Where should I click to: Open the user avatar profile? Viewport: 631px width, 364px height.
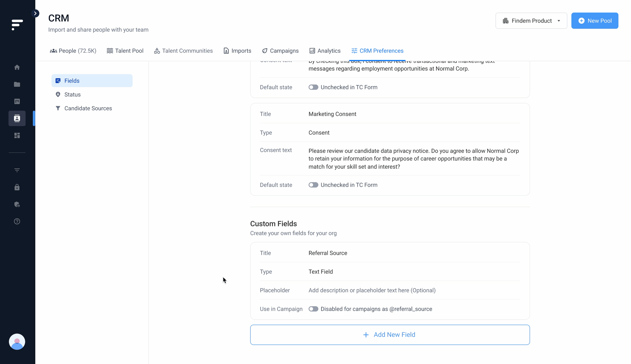click(x=17, y=342)
